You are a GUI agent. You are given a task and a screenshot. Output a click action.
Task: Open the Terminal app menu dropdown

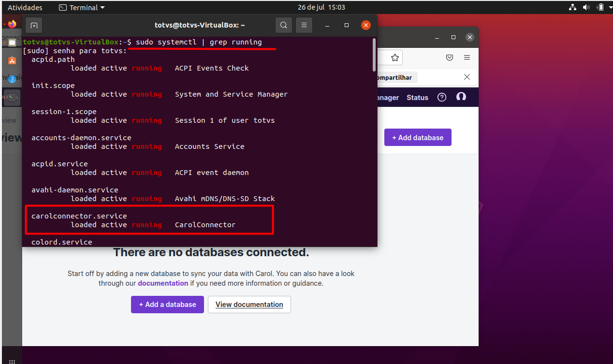coord(82,7)
